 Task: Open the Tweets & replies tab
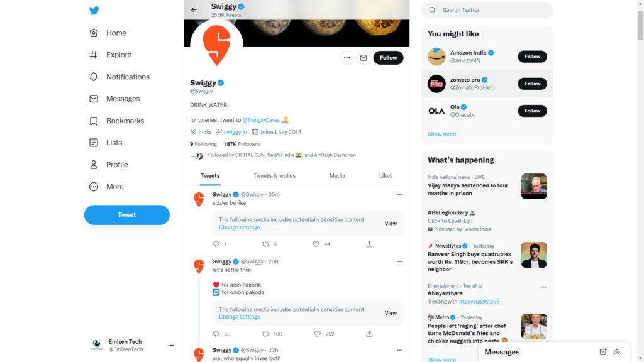tap(275, 176)
